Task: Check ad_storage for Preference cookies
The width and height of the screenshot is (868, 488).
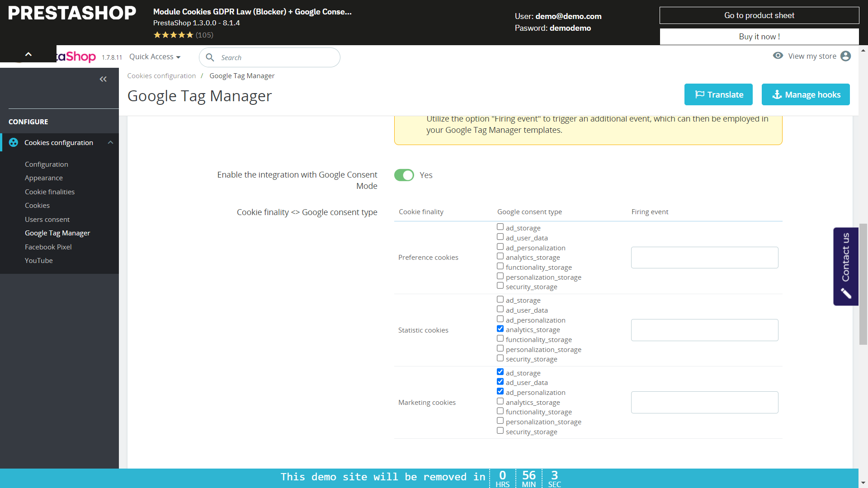Action: [x=500, y=227]
